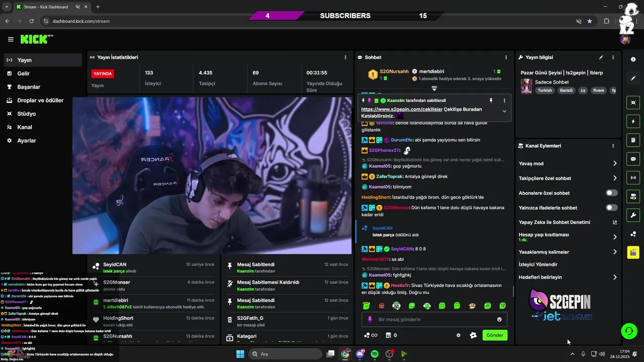
Task: Click the fivem stream tag
Action: pos(599,90)
